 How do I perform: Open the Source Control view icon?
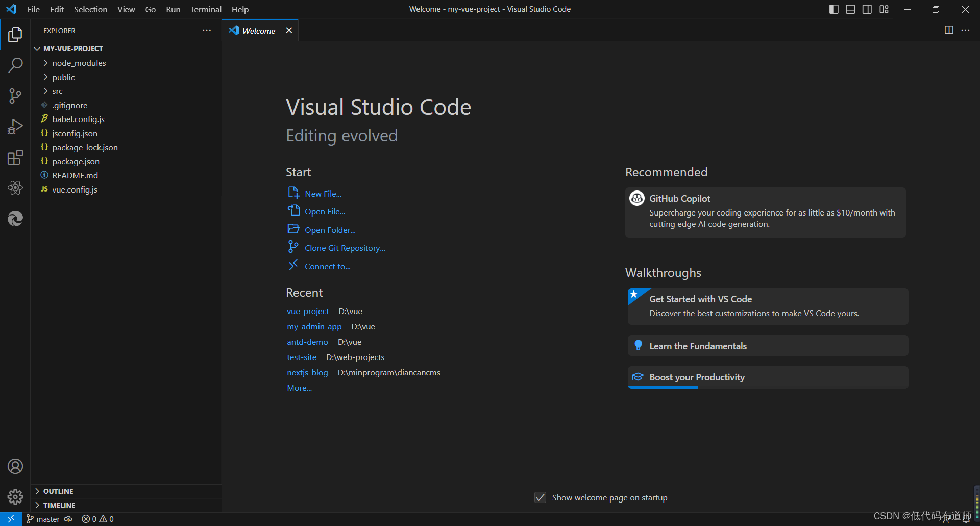(15, 96)
